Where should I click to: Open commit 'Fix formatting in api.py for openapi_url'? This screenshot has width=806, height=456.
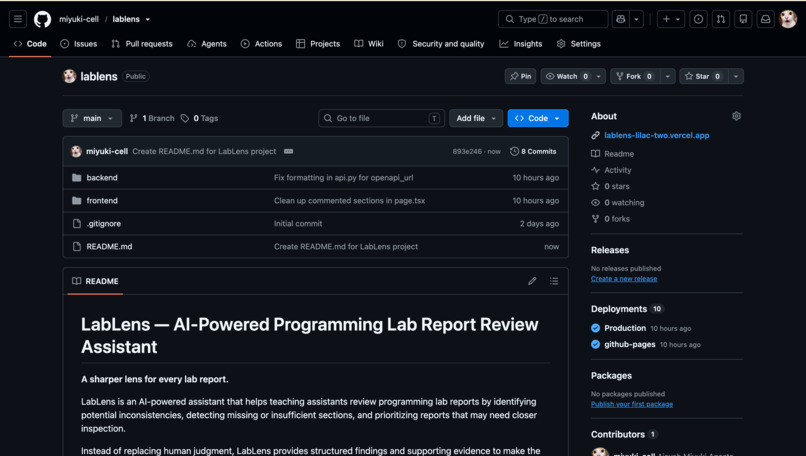pos(343,177)
